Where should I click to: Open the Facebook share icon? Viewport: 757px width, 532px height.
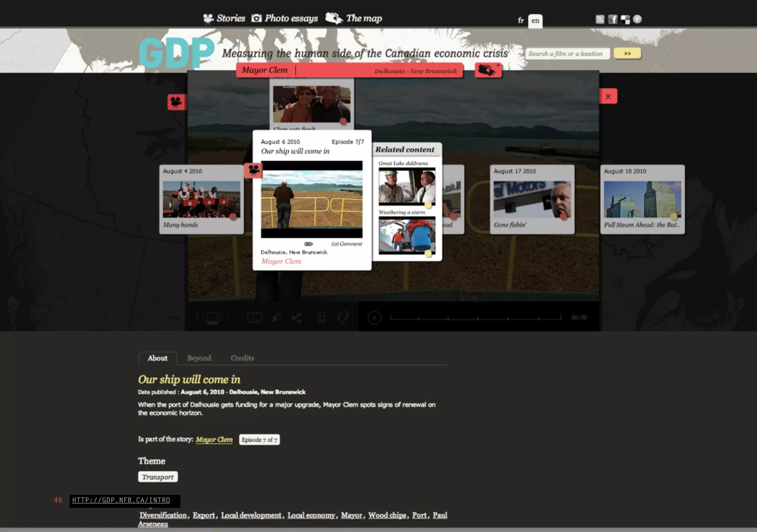pyautogui.click(x=612, y=20)
